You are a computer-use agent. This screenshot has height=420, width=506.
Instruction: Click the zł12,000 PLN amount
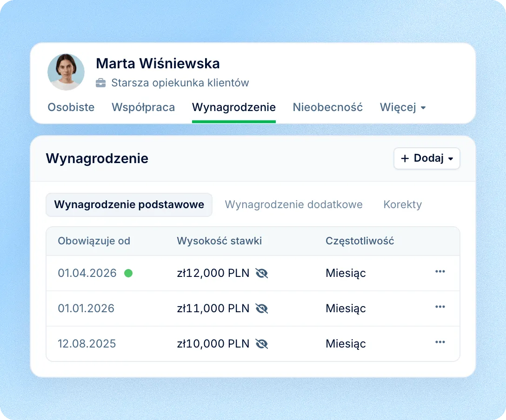click(213, 273)
